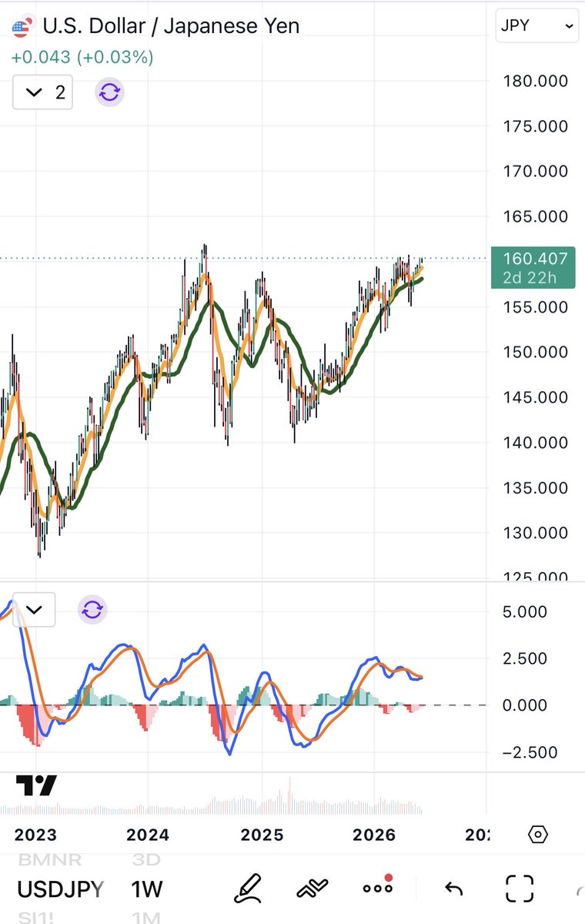Click the 2024 time axis label
This screenshot has width=585, height=924.
[149, 835]
